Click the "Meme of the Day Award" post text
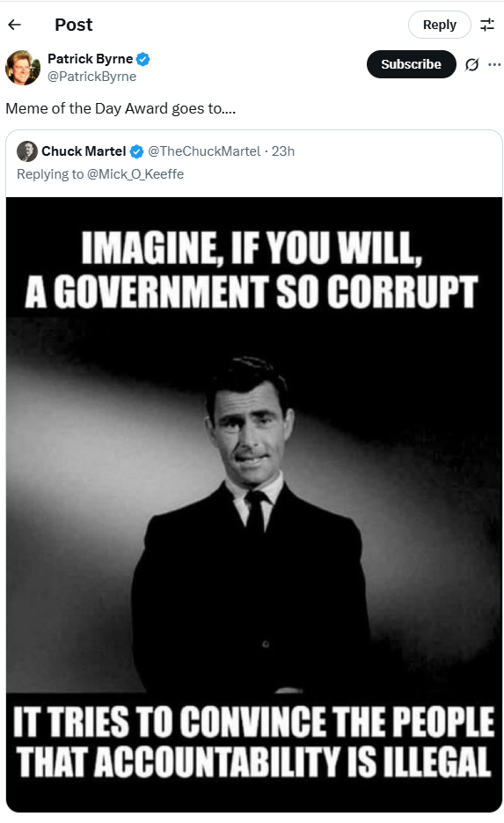The width and height of the screenshot is (504, 823). [121, 108]
